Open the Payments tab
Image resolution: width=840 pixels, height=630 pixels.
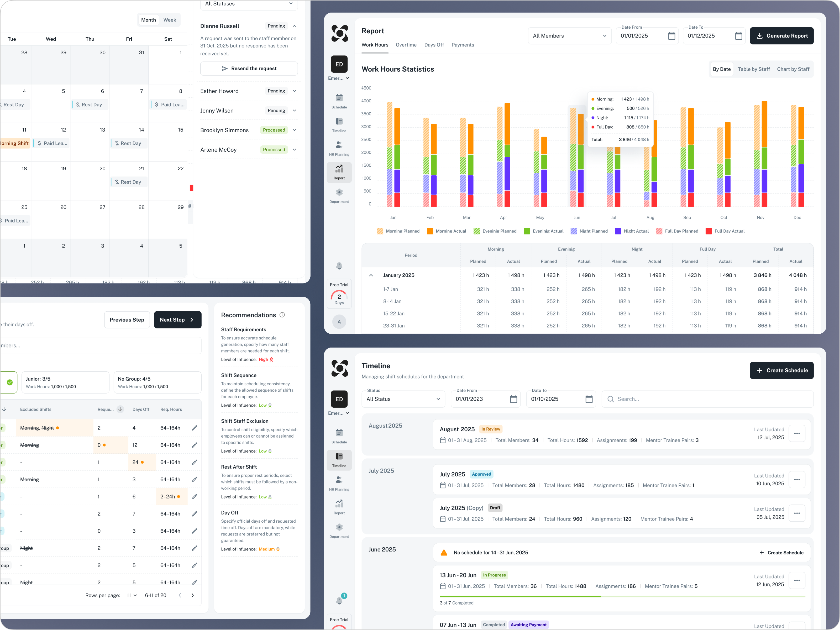coord(463,45)
